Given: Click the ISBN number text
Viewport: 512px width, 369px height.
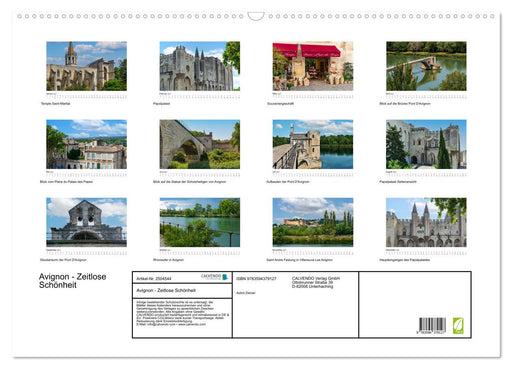Looking at the screenshot, I should click(256, 279).
